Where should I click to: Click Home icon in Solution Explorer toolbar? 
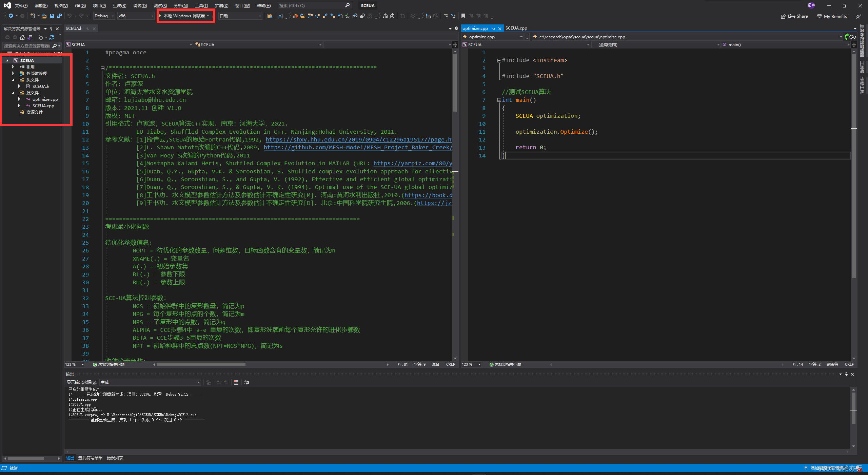(22, 37)
